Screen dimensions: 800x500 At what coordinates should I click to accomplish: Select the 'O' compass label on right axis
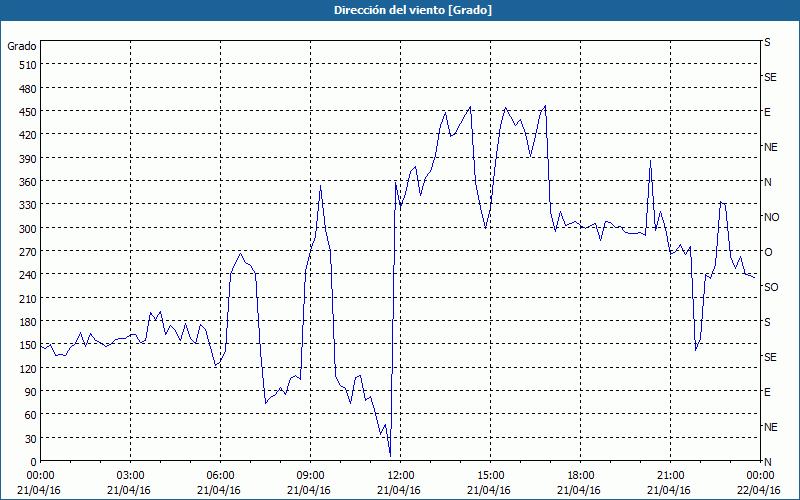click(768, 252)
